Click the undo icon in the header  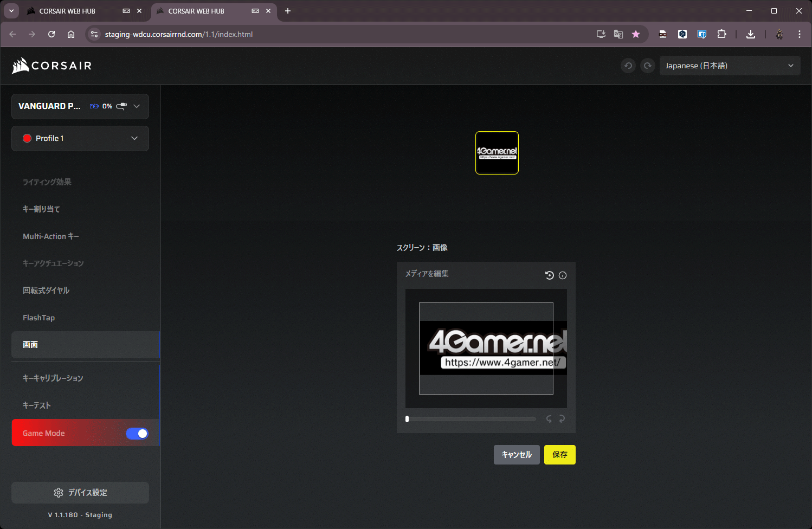[628, 66]
